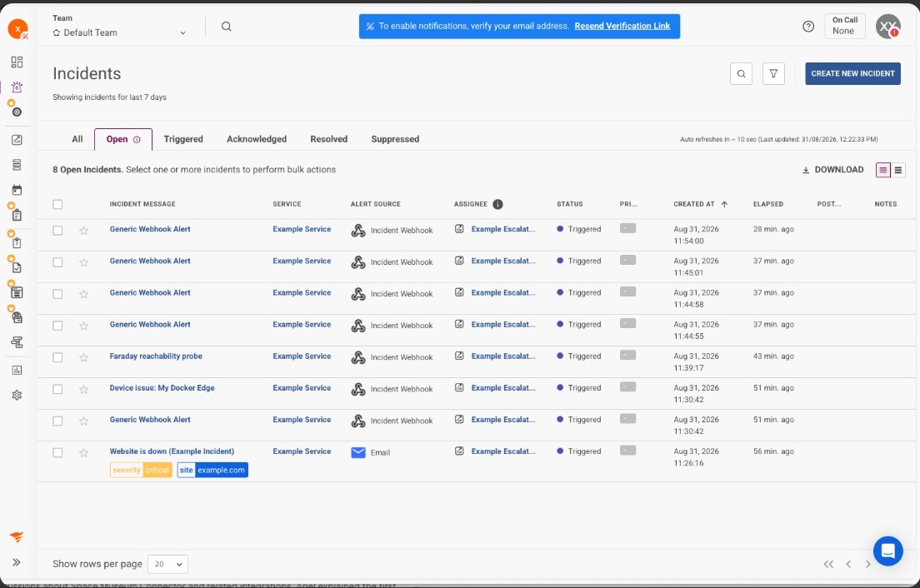The height and width of the screenshot is (588, 920).
Task: Star the Faraday reachability probe incident
Action: click(84, 357)
